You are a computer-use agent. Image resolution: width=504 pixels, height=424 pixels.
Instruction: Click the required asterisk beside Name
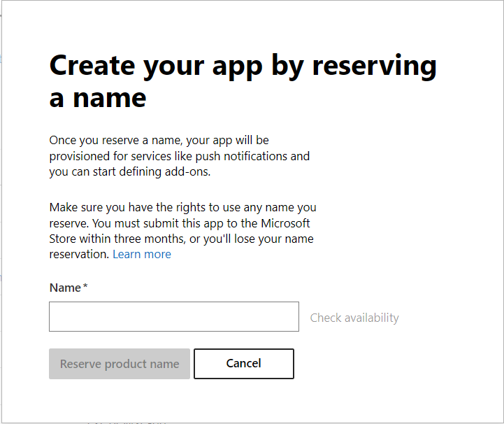point(85,288)
